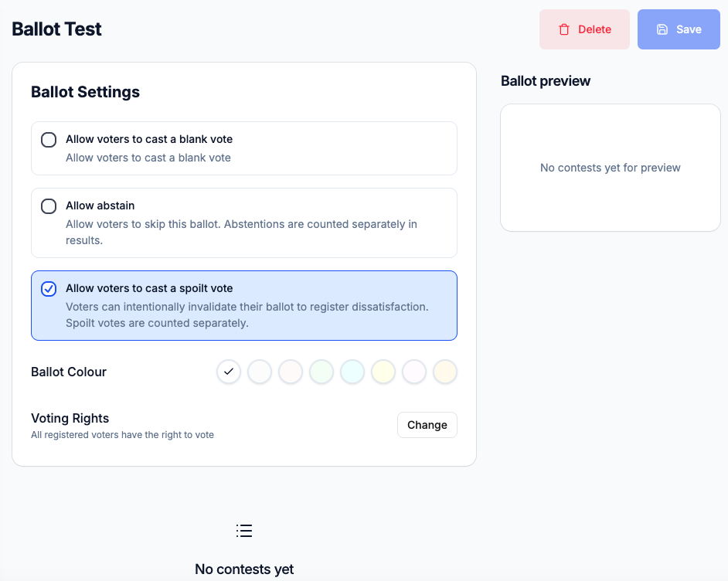Viewport: 728px width, 581px height.
Task: Choose the light cyan ballot colour
Action: point(352,372)
